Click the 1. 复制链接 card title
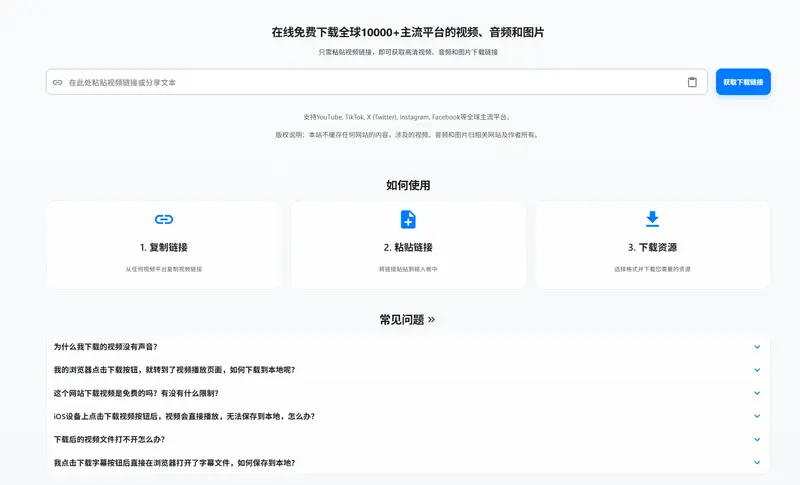The width and height of the screenshot is (800, 485). (164, 247)
